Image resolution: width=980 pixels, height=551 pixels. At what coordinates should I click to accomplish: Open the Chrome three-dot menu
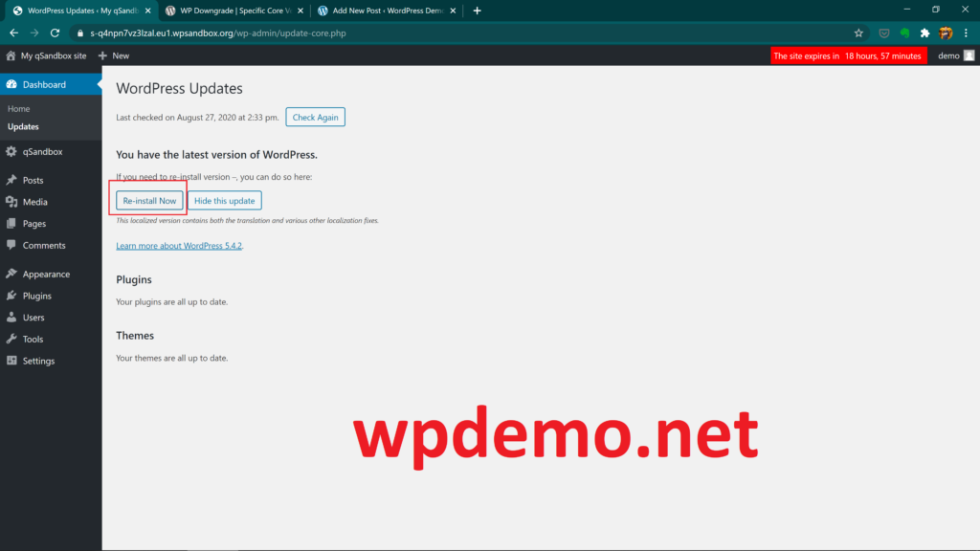[967, 33]
